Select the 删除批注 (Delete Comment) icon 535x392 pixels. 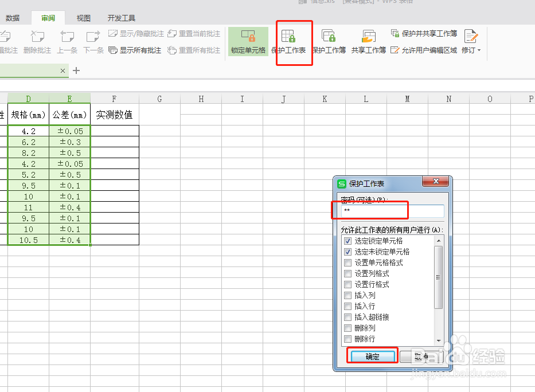tap(38, 42)
